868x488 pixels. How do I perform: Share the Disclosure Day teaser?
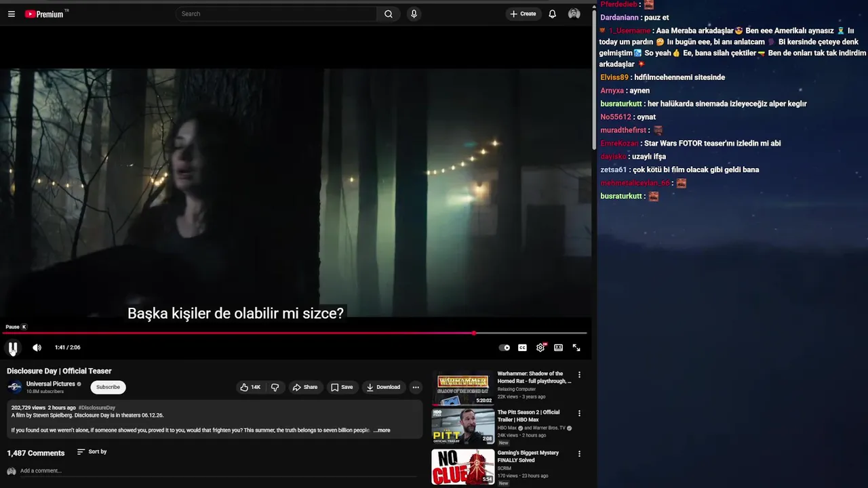click(x=304, y=387)
